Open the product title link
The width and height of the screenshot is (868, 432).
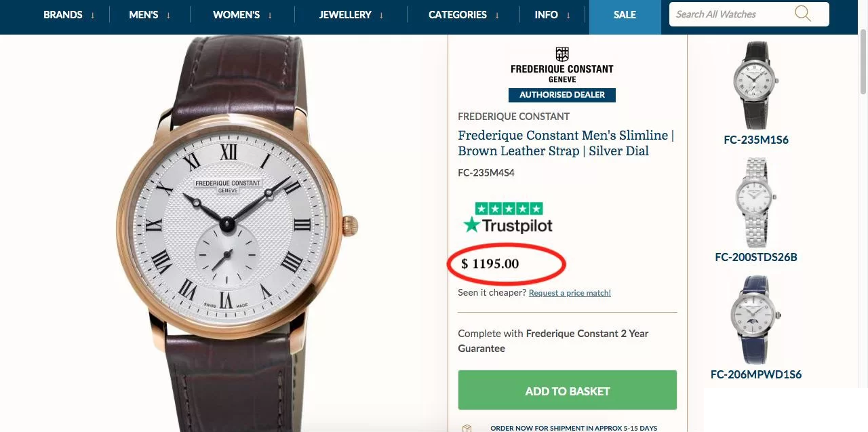click(x=566, y=143)
